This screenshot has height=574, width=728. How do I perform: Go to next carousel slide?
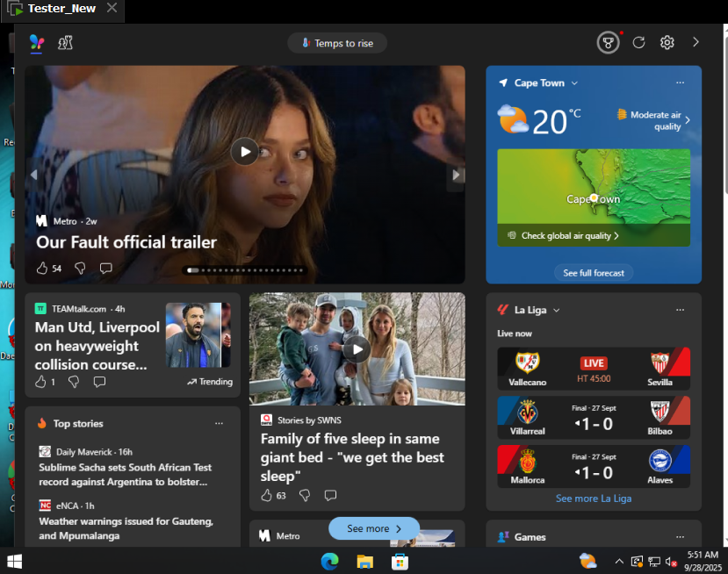pos(456,175)
